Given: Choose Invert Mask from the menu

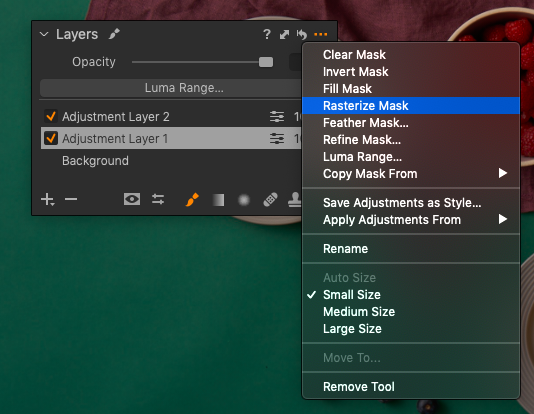Looking at the screenshot, I should (x=411, y=71).
